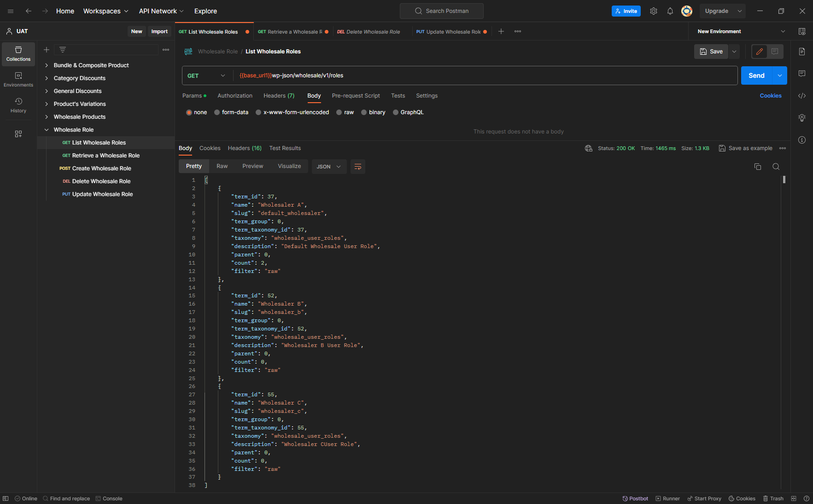Click the request URL input field
The image size is (813, 504).
485,75
